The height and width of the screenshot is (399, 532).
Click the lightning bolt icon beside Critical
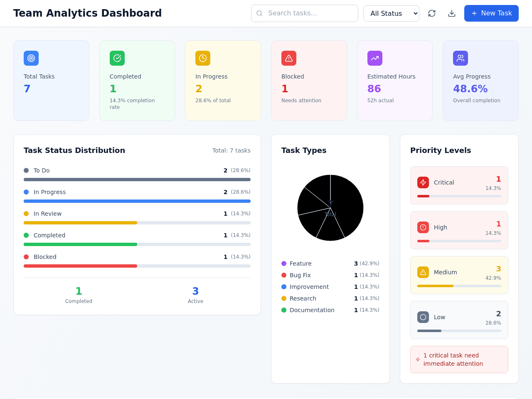tap(423, 182)
